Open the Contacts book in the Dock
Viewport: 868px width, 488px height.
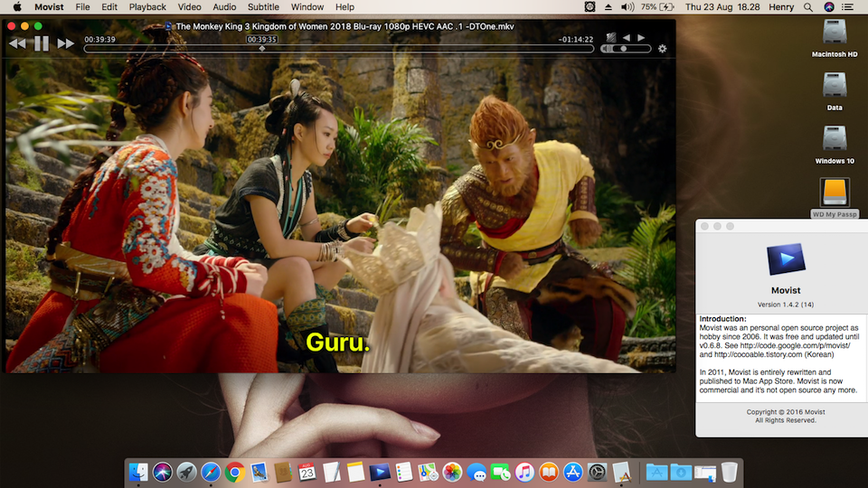pyautogui.click(x=283, y=472)
